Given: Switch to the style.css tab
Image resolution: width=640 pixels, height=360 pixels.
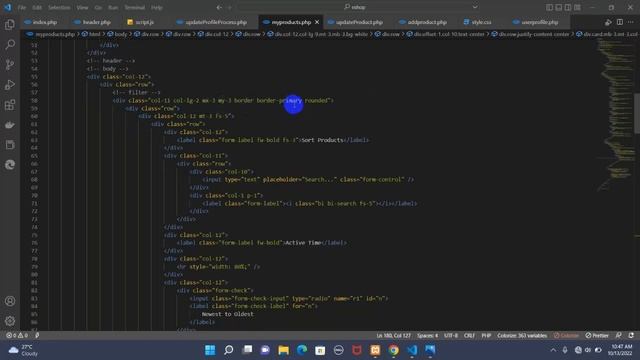Looking at the screenshot, I should tap(481, 22).
